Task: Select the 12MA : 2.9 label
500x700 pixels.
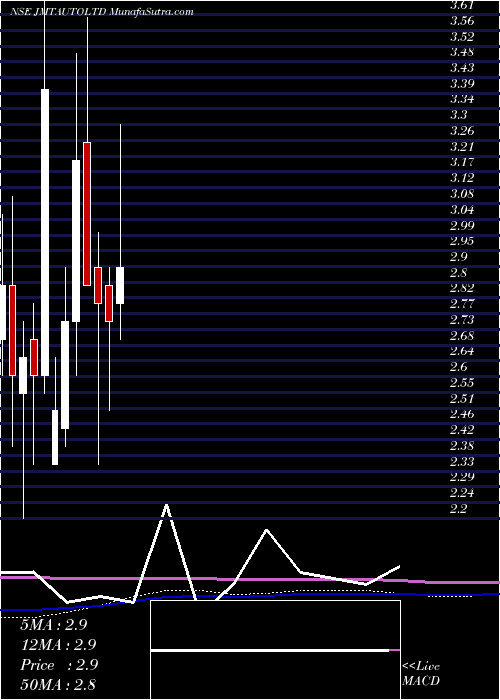Action: pos(58,645)
